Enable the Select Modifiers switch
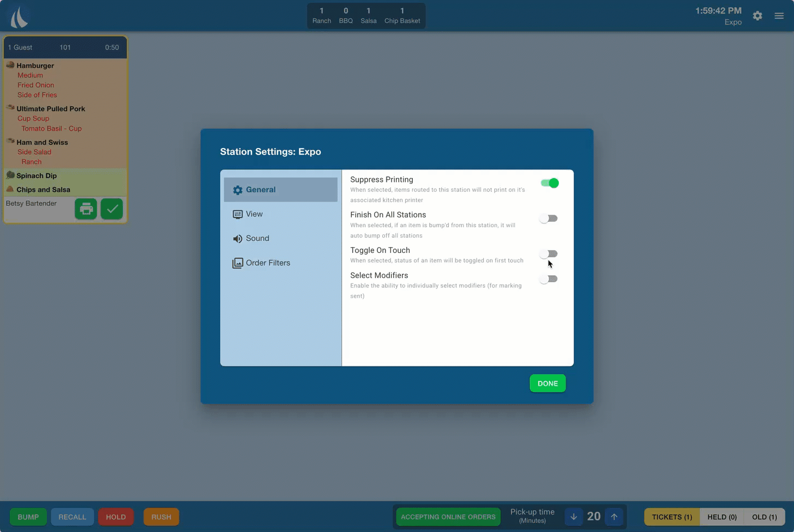The height and width of the screenshot is (532, 794). click(548, 279)
